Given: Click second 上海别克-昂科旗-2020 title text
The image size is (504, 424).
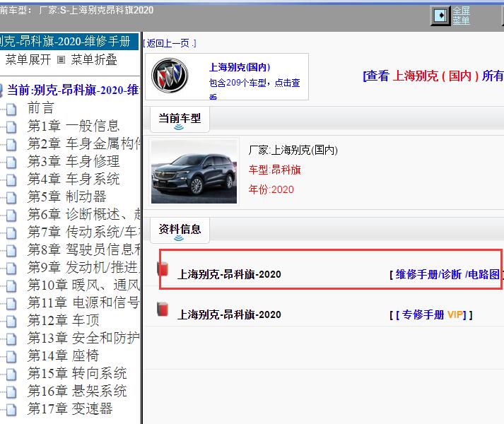Looking at the screenshot, I should point(229,314).
